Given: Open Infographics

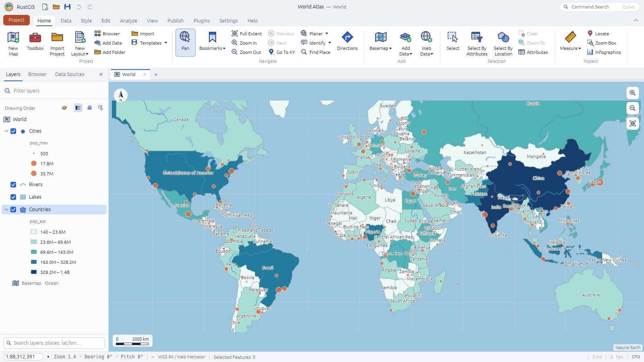Looking at the screenshot, I should [604, 52].
